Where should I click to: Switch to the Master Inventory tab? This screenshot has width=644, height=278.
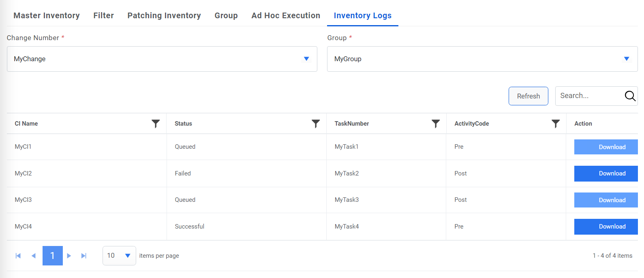47,15
